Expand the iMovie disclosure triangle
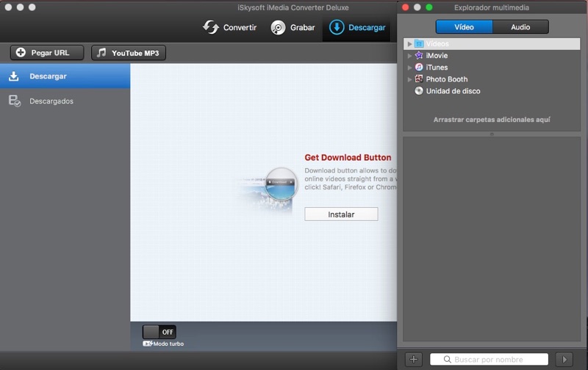588x370 pixels. [x=409, y=56]
